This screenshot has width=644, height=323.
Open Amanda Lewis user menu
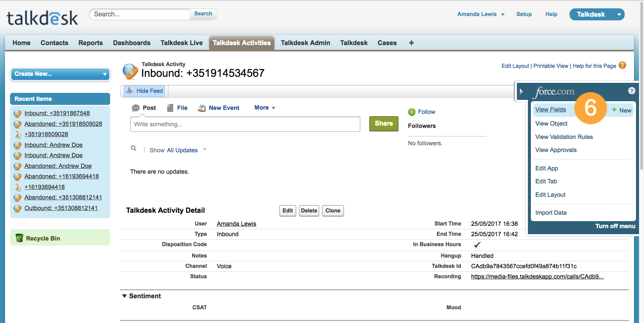(x=481, y=14)
